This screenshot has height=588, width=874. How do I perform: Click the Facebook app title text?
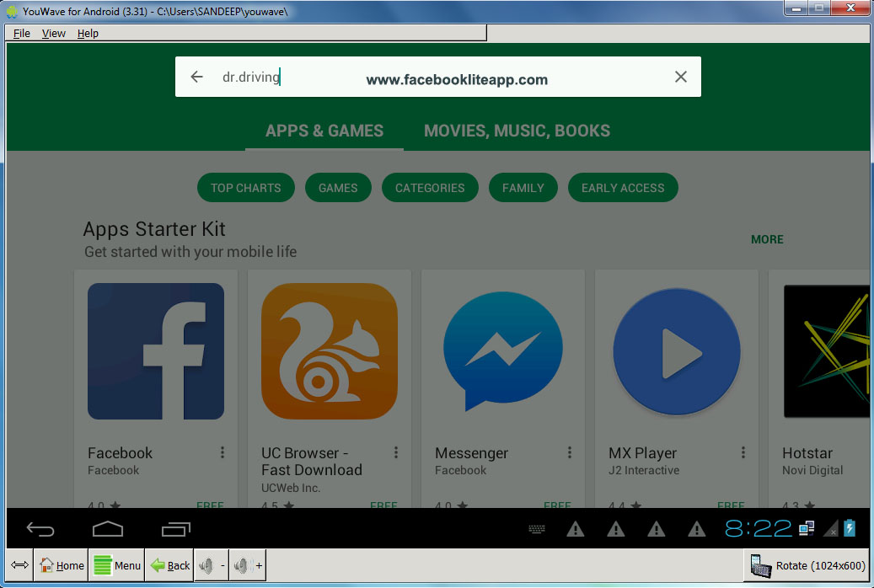click(120, 452)
